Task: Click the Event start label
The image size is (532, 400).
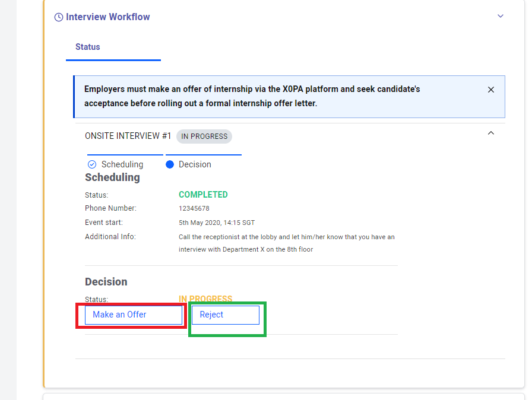Action: (x=104, y=223)
